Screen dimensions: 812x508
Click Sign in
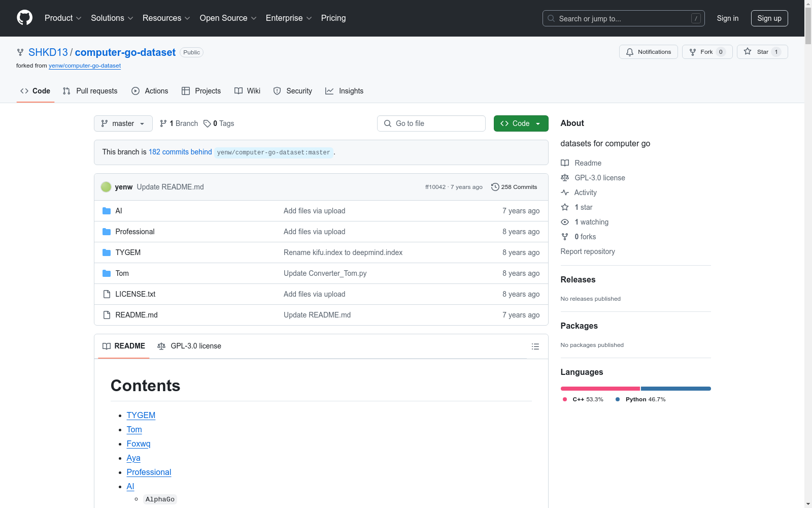point(727,18)
